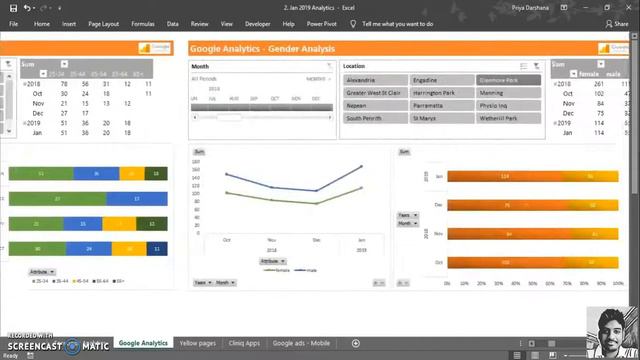This screenshot has width=640, height=360.
Task: Open the Attribute dropdown under the line chart
Action: click(273, 261)
